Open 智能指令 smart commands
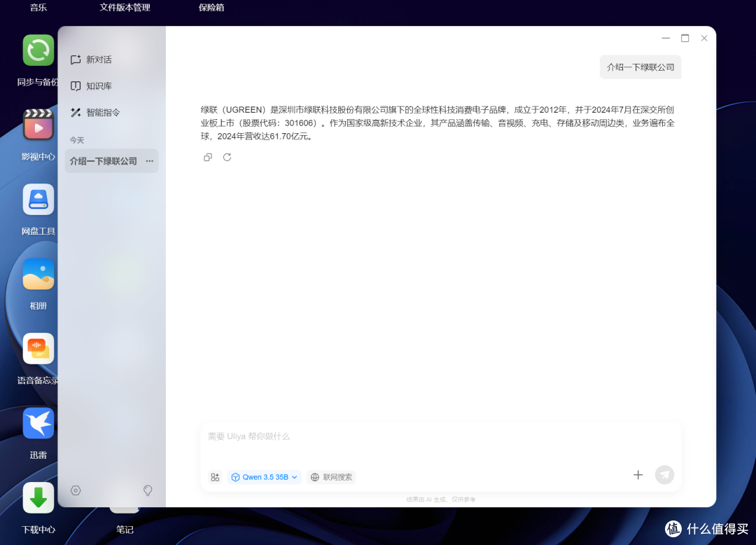The height and width of the screenshot is (545, 756). (95, 113)
